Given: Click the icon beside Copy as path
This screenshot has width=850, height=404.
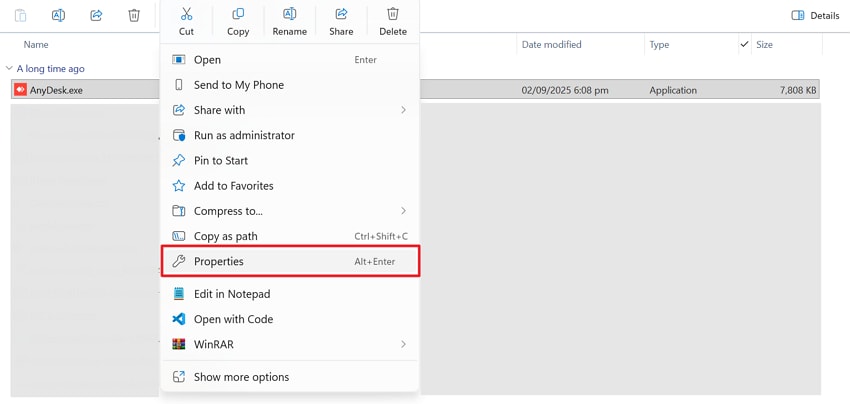Looking at the screenshot, I should coord(178,236).
